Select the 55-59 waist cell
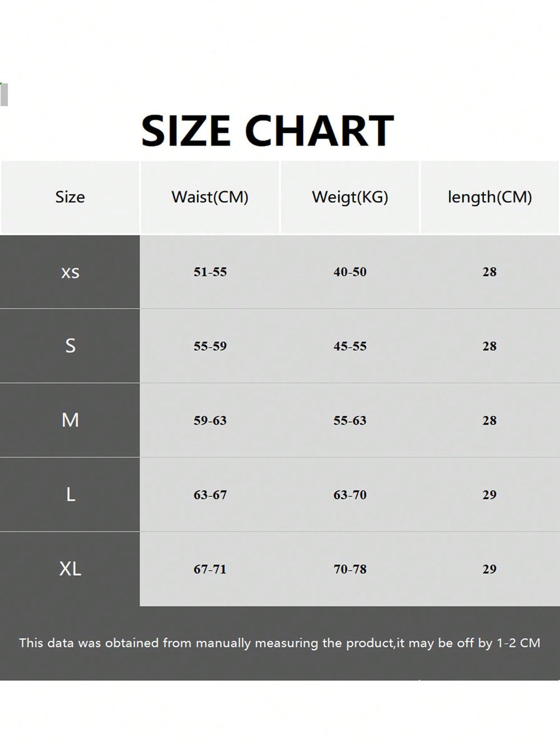 click(210, 346)
